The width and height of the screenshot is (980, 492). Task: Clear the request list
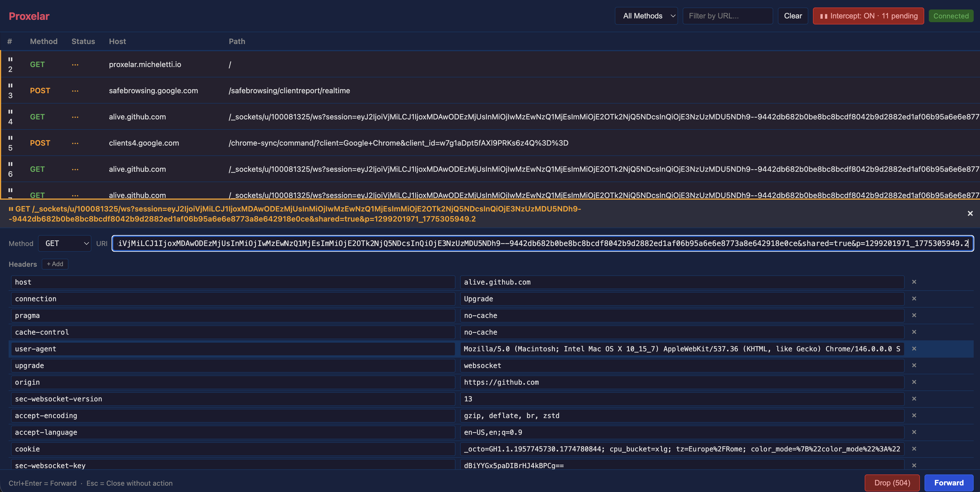tap(793, 16)
